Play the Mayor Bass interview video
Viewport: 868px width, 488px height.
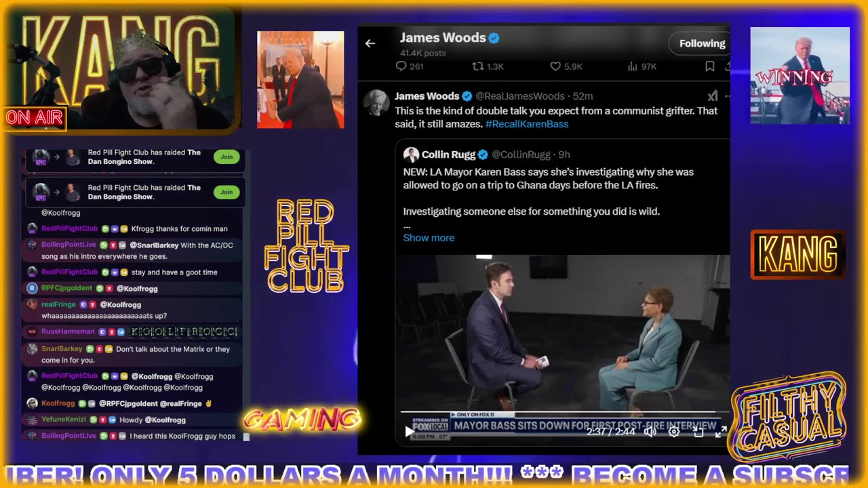pos(409,431)
